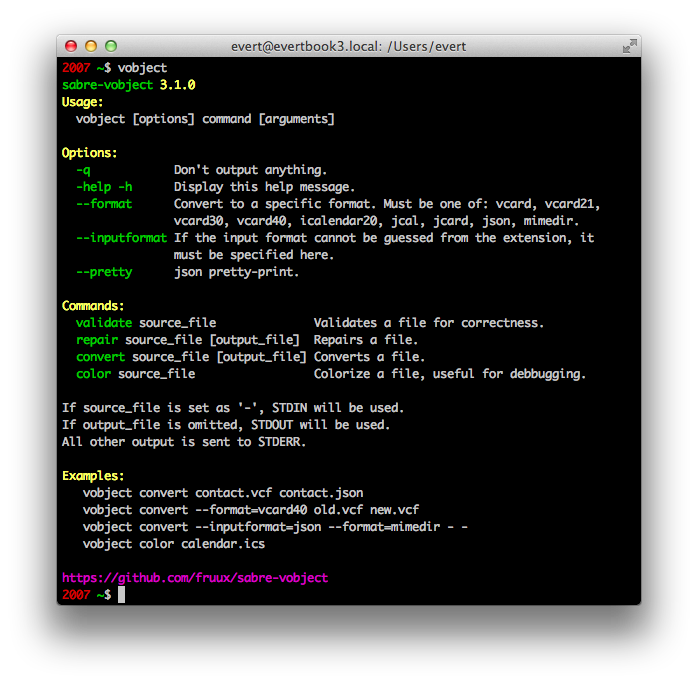
Task: Click example 'vobject color calendar.ics'
Action: coord(174,544)
